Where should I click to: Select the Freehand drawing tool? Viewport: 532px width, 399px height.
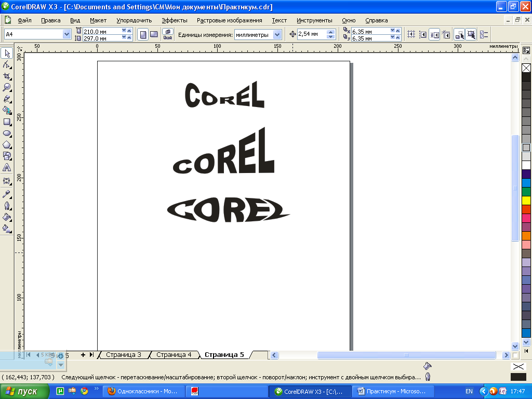[7, 99]
